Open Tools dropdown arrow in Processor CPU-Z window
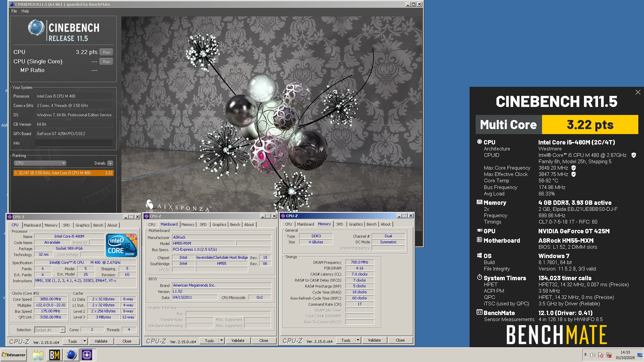644x362 pixels. click(85, 341)
